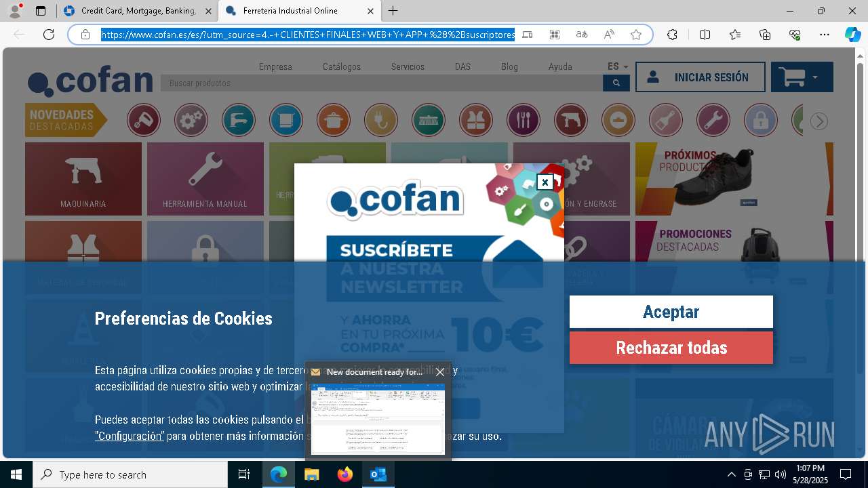Screen dimensions: 868x488
Task: Open Windows Start menu
Action: click(x=16, y=474)
